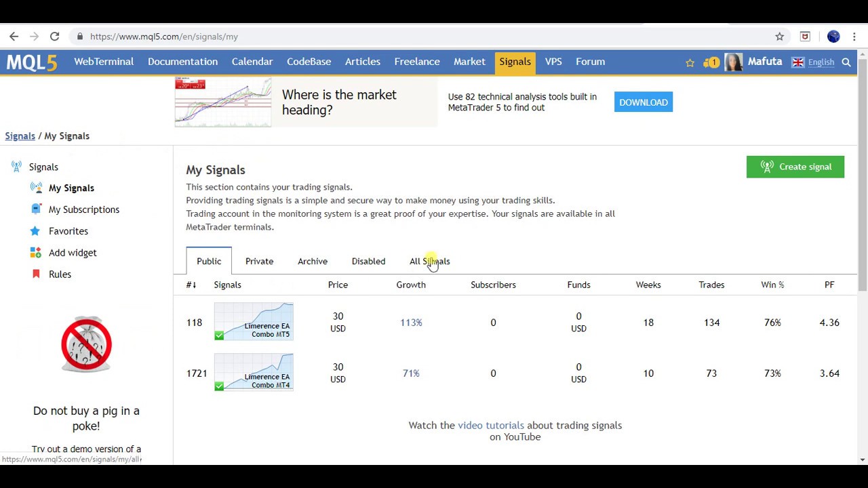
Task: Open the Chrome three-dot menu
Action: 854,37
